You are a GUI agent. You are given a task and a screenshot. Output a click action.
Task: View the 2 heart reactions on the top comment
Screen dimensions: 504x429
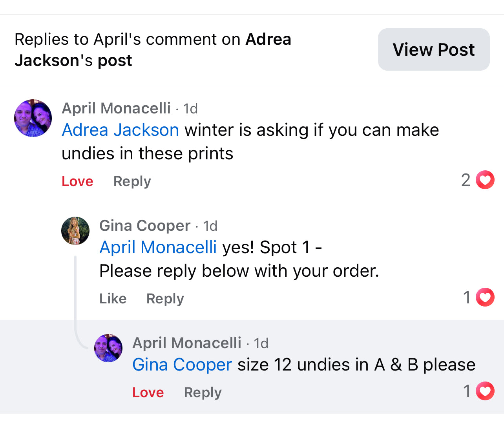(x=478, y=180)
